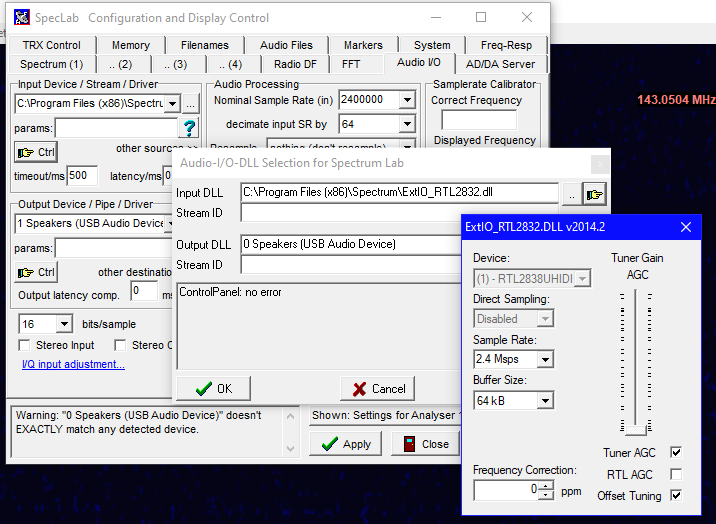Click the Output DLL Speakers field
Viewport: 716px width, 524px height.
(x=352, y=244)
